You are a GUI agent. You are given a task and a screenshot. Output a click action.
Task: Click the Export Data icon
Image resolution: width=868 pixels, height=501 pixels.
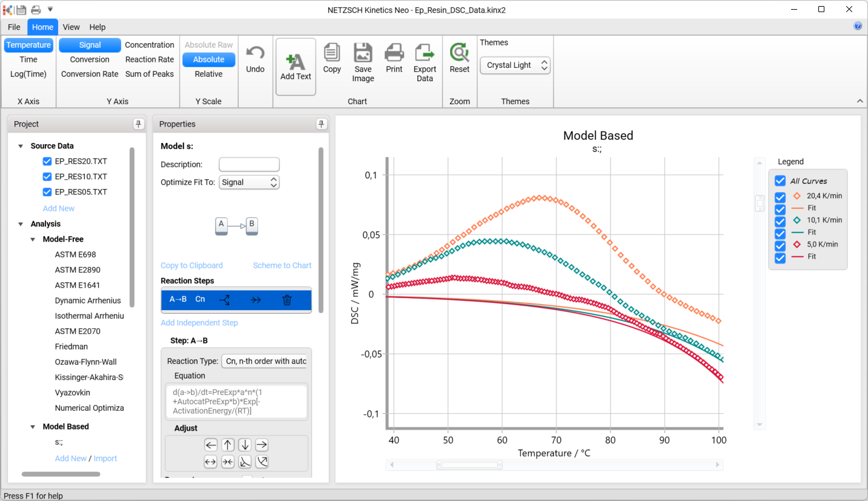click(425, 53)
